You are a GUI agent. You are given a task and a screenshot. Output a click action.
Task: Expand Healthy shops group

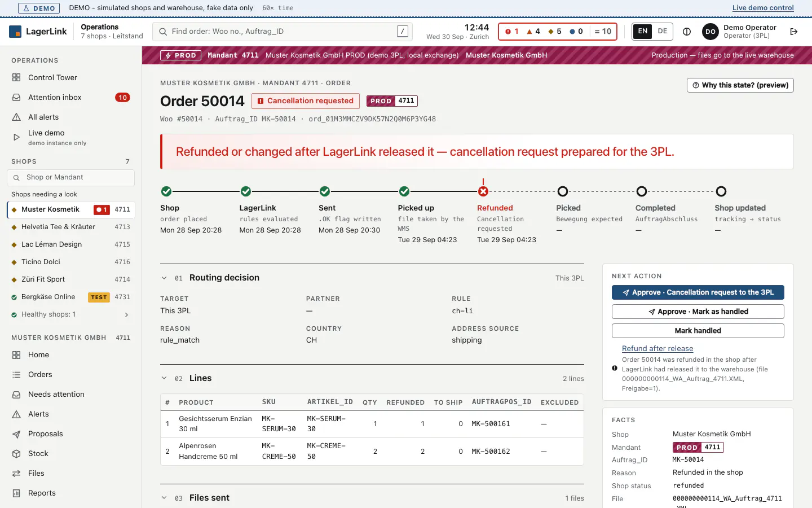click(x=70, y=314)
